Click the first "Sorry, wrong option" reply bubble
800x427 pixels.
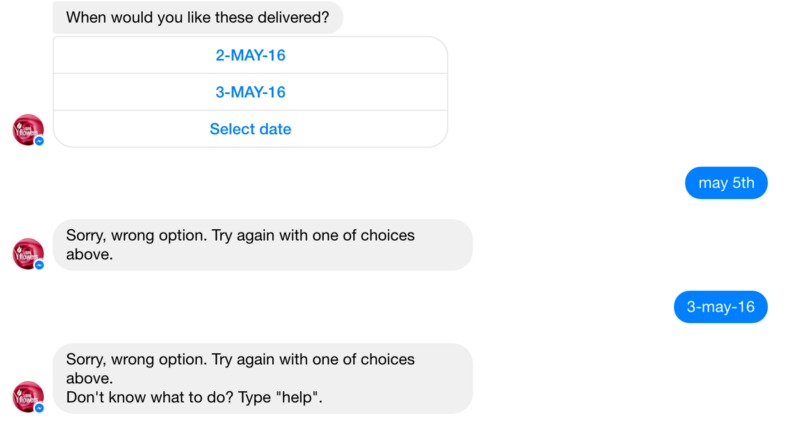pyautogui.click(x=262, y=245)
